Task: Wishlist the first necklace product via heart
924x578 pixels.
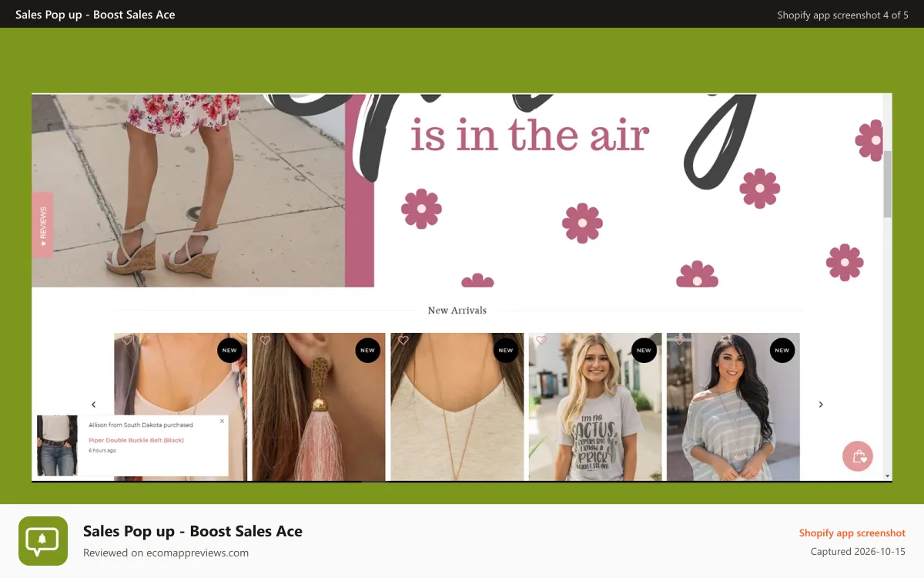Action: click(127, 340)
